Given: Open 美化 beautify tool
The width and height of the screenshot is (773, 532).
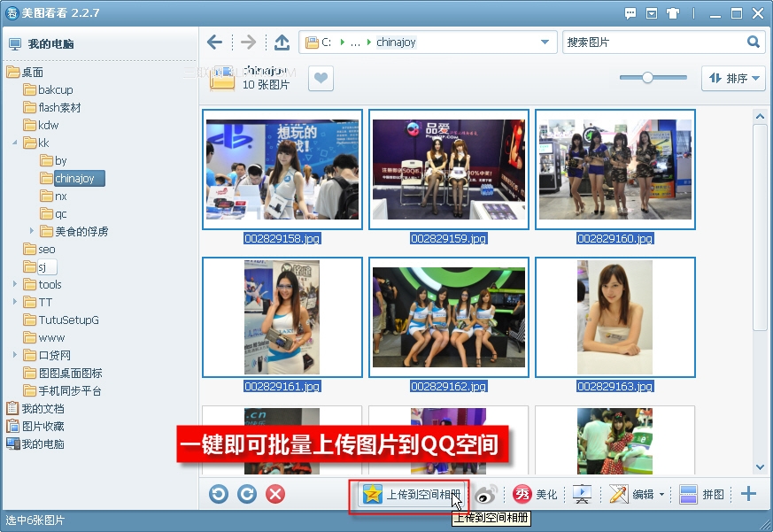Looking at the screenshot, I should (535, 494).
